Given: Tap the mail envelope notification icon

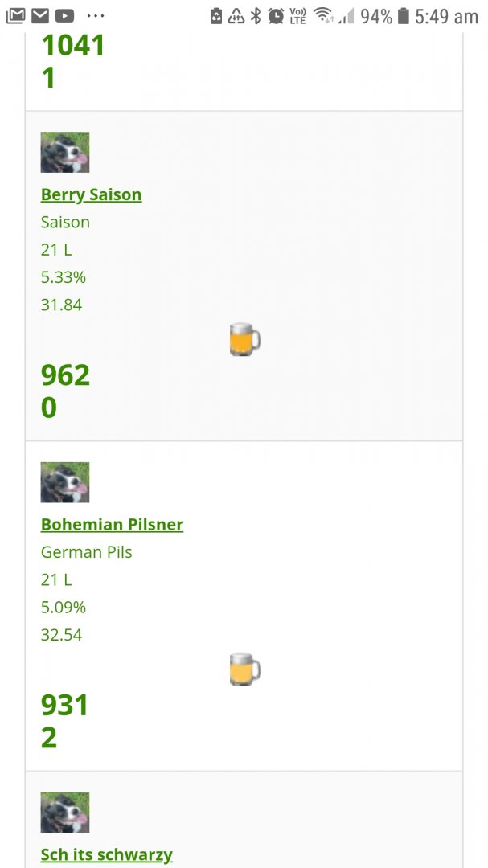Looking at the screenshot, I should (40, 16).
